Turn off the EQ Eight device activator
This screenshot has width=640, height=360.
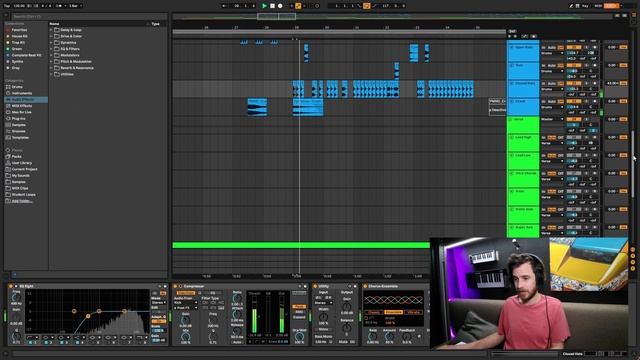pos(11,287)
